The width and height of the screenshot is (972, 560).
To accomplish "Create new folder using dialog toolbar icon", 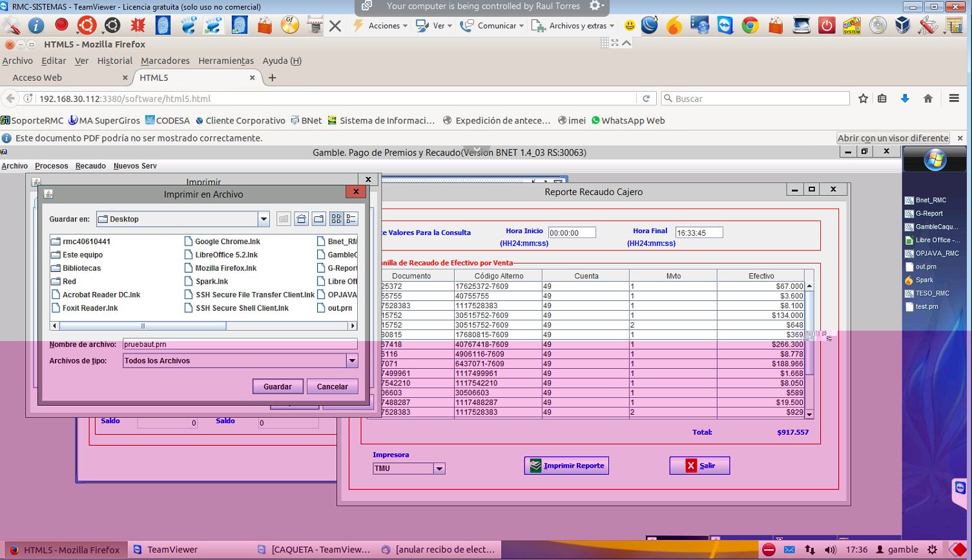I will [319, 220].
